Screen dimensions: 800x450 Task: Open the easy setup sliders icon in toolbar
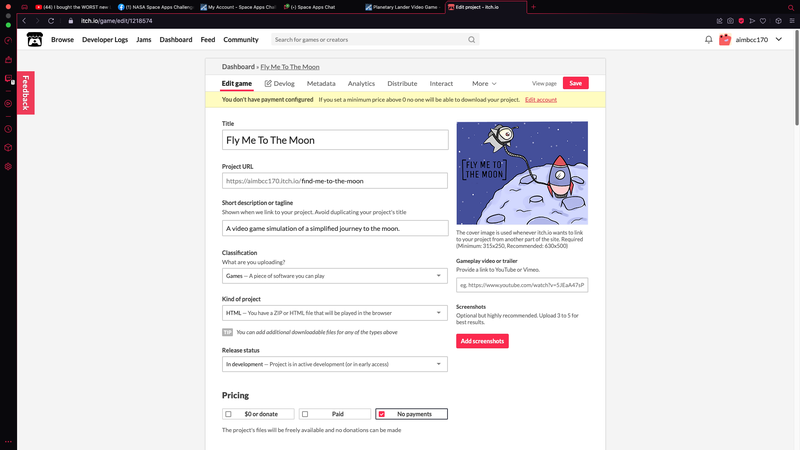(792, 21)
